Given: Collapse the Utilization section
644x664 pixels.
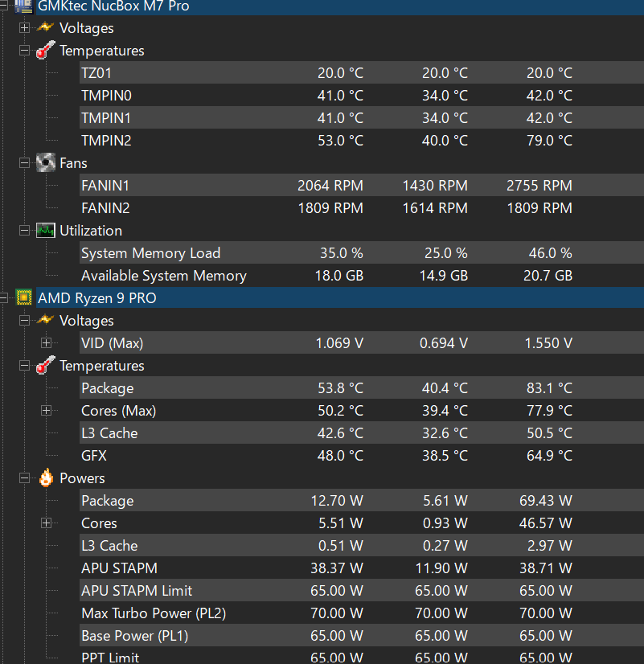Looking at the screenshot, I should (x=24, y=231).
